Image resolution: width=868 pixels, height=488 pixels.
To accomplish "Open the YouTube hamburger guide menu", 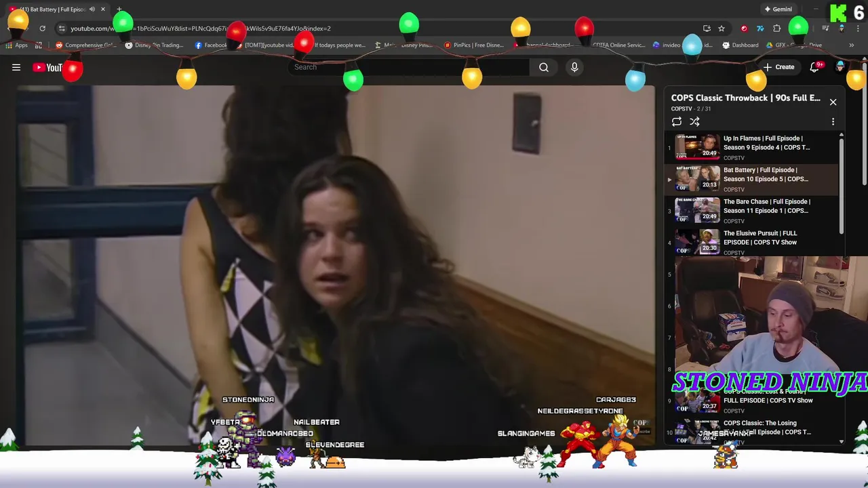I will click(x=16, y=67).
